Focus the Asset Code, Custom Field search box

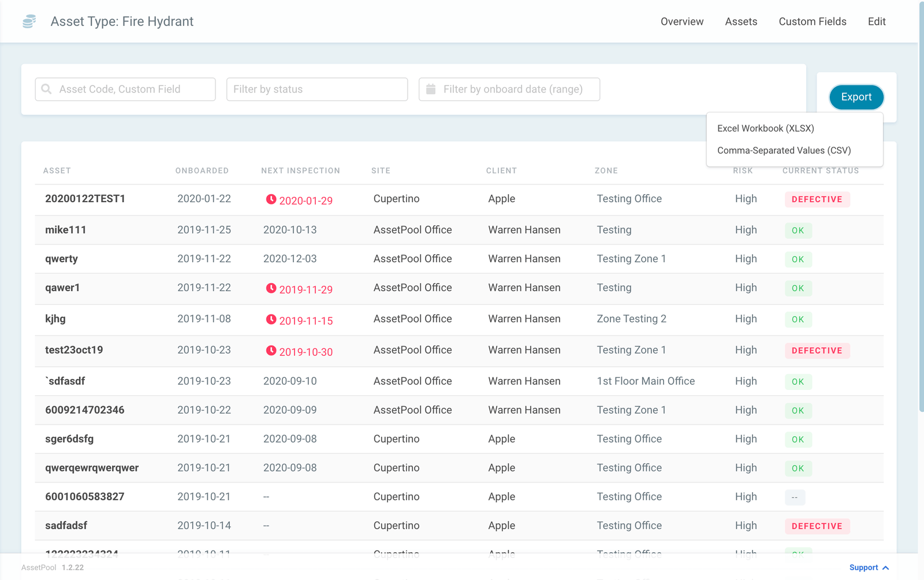125,90
